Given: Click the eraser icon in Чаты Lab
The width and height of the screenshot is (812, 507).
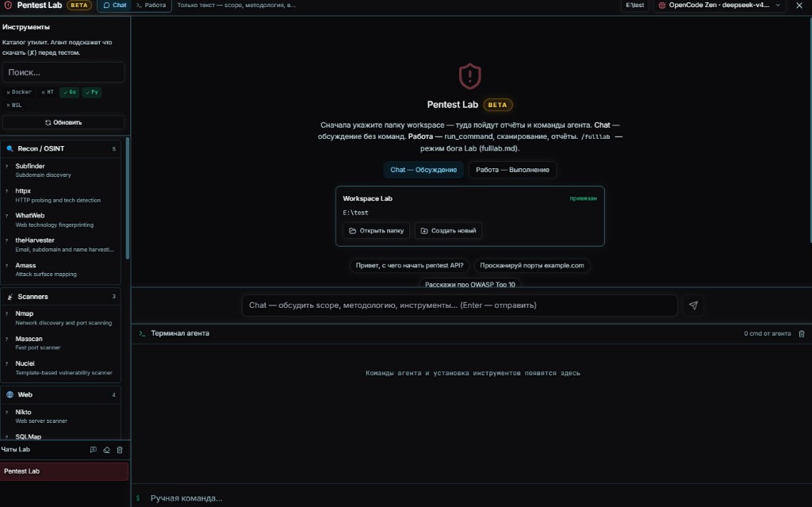Looking at the screenshot, I should coord(107,450).
